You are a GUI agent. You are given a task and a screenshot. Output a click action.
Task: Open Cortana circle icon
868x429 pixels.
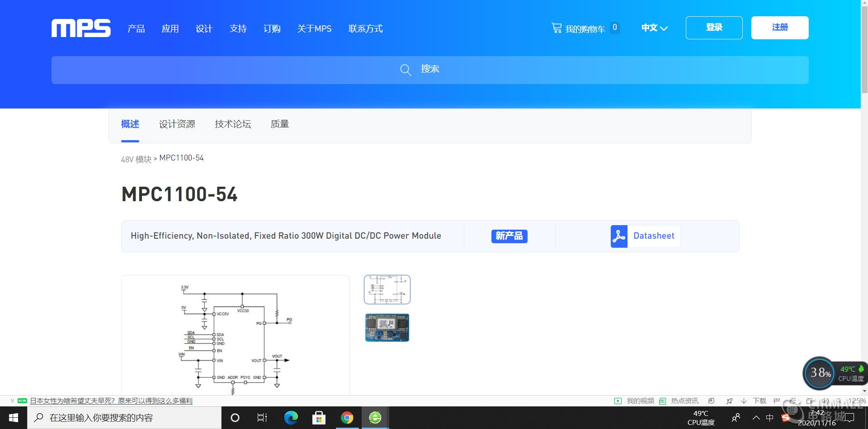(235, 418)
